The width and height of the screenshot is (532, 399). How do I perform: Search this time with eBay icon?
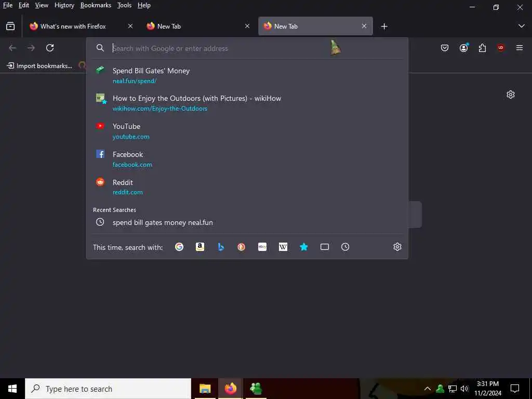[262, 247]
